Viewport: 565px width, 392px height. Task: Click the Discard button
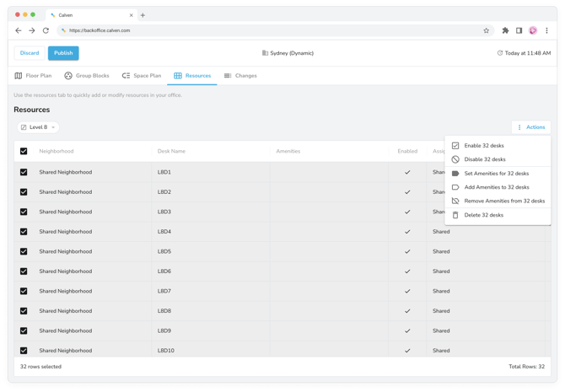tap(30, 53)
